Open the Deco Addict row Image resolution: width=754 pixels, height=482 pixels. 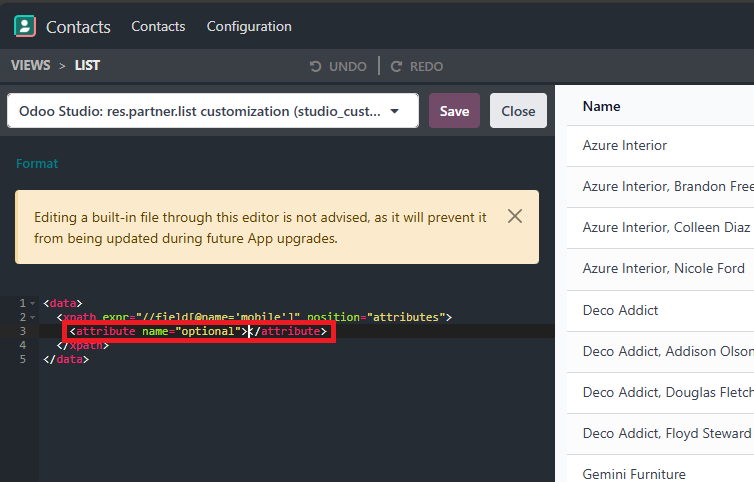point(660,311)
